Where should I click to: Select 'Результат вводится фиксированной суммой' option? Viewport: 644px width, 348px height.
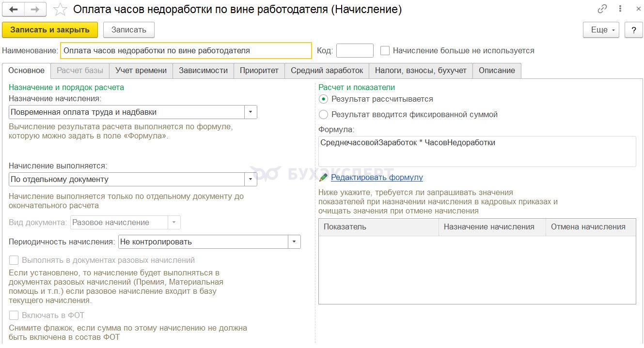point(323,115)
